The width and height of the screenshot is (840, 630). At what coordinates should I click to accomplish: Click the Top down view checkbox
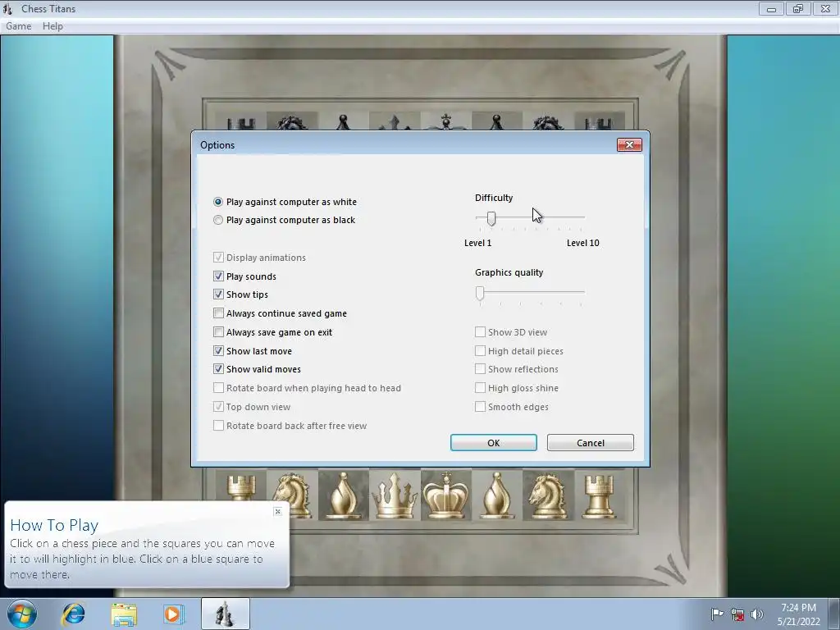[218, 407]
